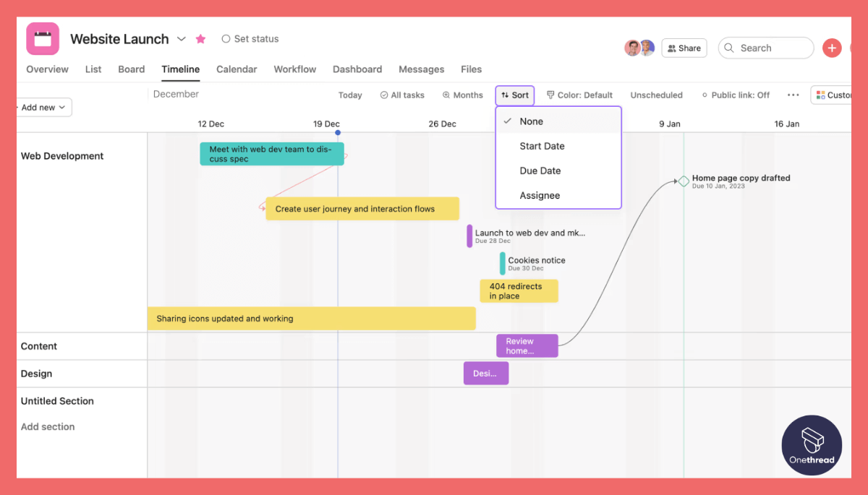Viewport: 868px width, 495px height.
Task: Click the red plus icon to create new
Action: click(832, 48)
